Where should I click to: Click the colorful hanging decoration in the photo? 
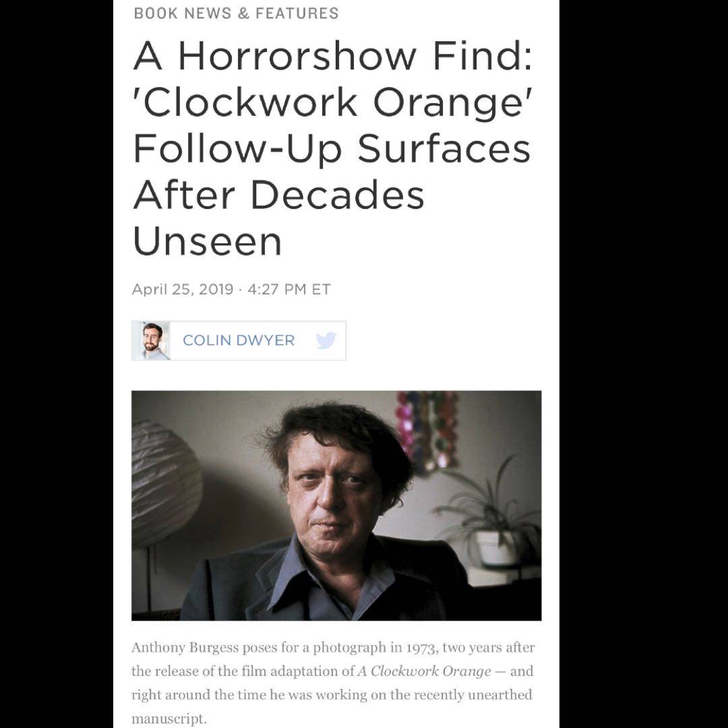[426, 429]
